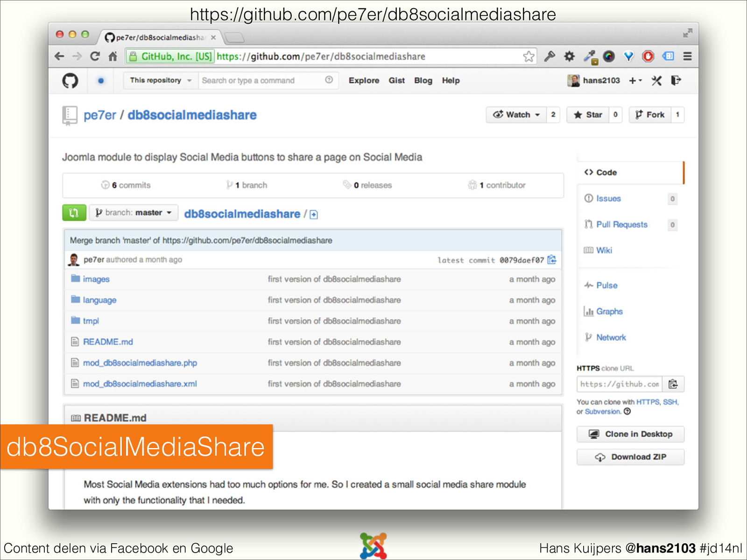Viewport: 747px width, 560px height.
Task: Open account settings wrench-screwdriver icon
Action: click(x=656, y=81)
